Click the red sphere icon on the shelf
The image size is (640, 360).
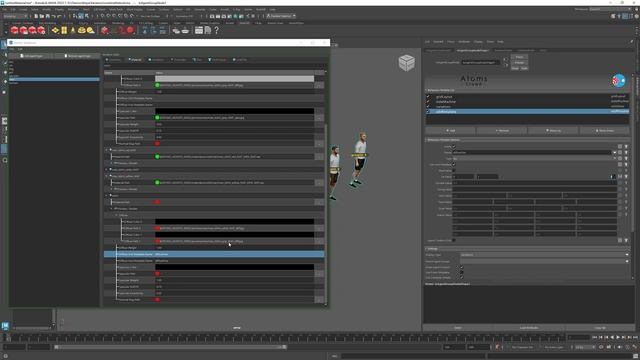click(130, 30)
